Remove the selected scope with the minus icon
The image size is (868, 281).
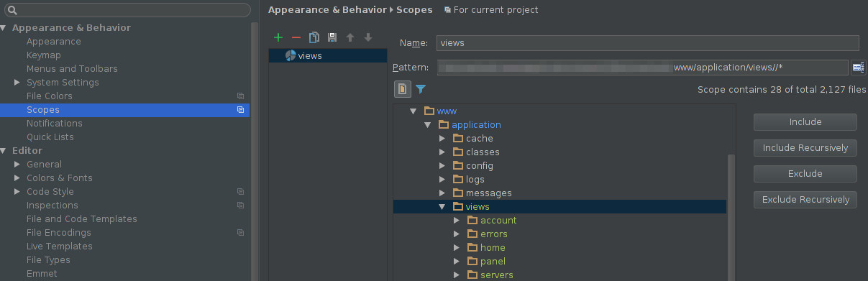point(296,37)
